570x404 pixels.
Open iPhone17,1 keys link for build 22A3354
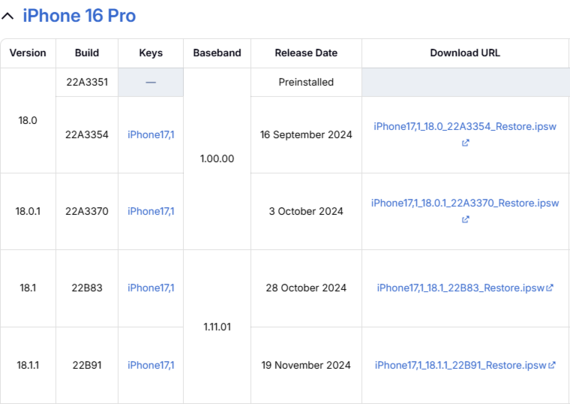click(x=151, y=135)
